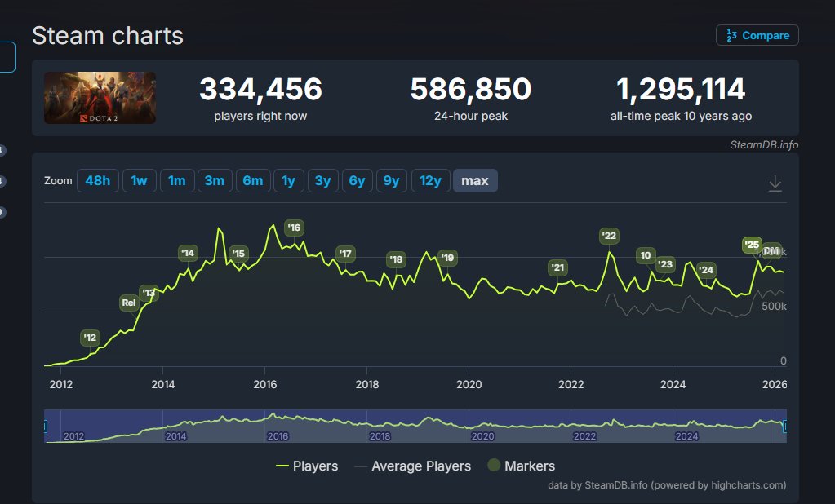
Task: Set zoom range to 12y
Action: [x=430, y=180]
